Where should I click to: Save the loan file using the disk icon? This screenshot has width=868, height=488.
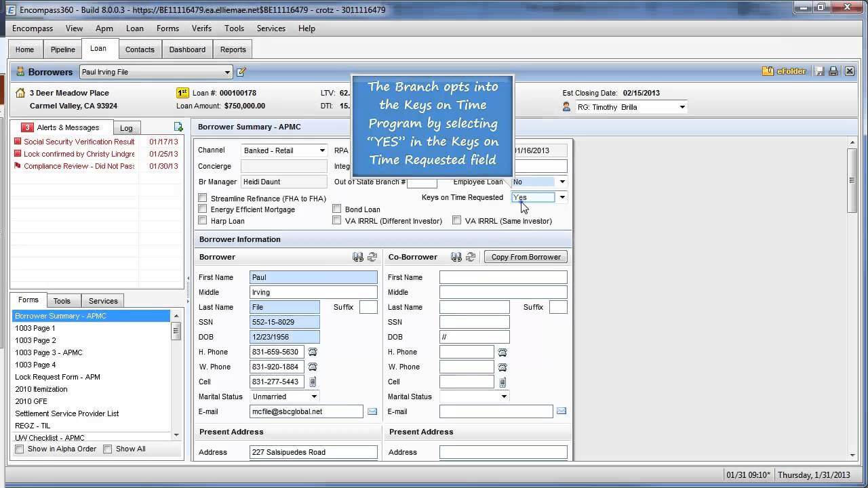[818, 70]
